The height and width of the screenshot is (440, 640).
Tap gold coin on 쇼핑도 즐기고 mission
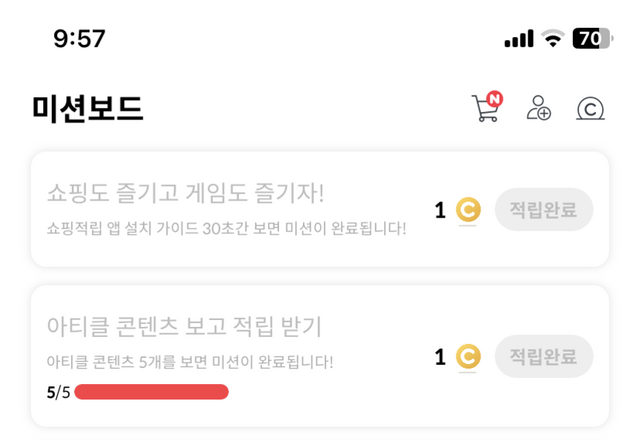point(468,210)
